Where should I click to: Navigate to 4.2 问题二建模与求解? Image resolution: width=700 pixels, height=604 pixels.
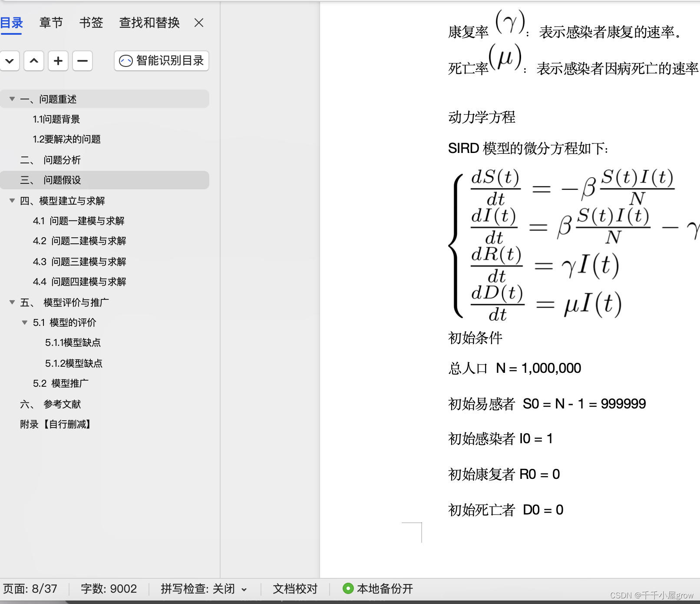click(x=79, y=241)
